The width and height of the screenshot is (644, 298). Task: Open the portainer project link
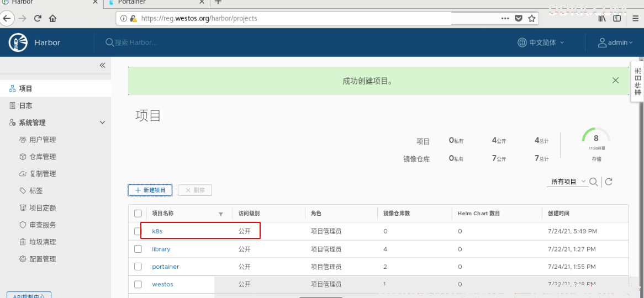point(166,267)
